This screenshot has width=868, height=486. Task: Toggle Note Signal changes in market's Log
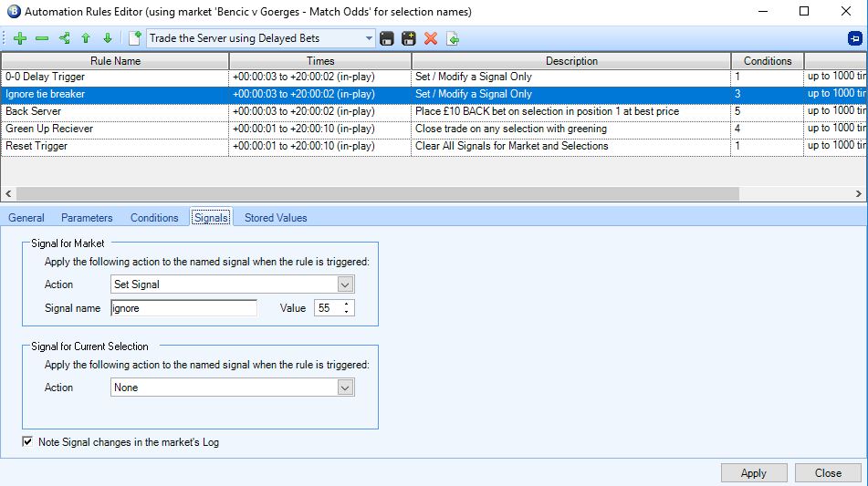pos(27,441)
